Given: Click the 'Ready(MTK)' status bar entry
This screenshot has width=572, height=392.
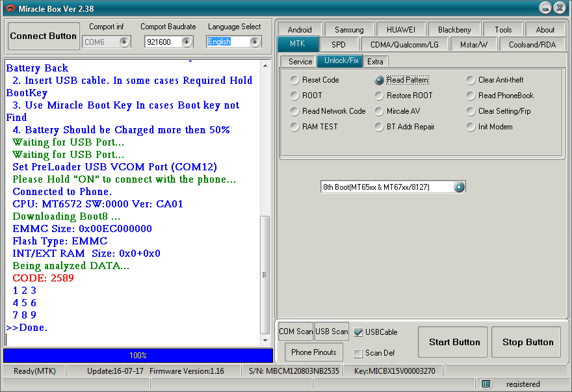Looking at the screenshot, I should coord(34,371).
